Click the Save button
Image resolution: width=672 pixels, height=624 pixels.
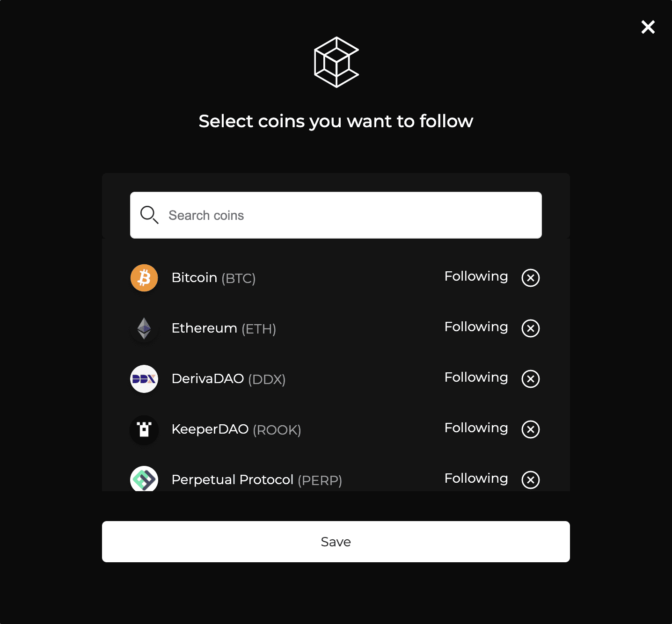pos(336,541)
